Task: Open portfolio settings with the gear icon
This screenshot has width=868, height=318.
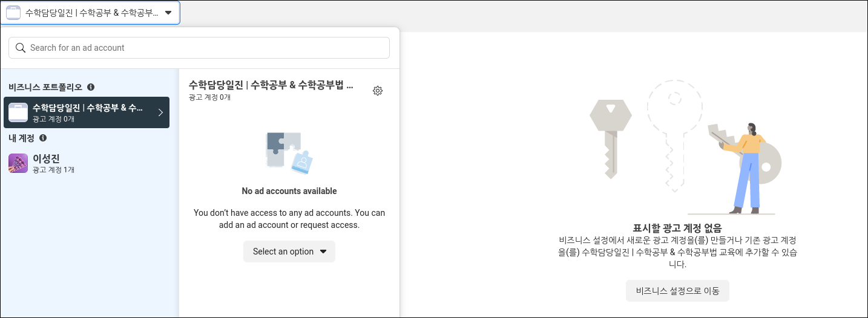Action: (378, 91)
